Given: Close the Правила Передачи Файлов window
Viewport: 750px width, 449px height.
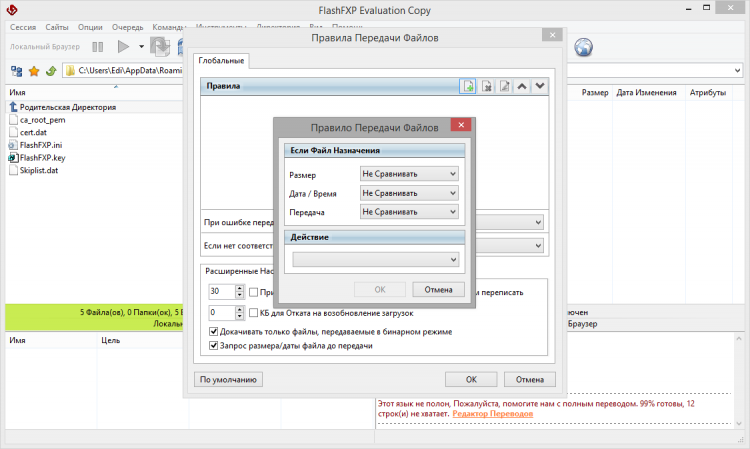Looking at the screenshot, I should pyautogui.click(x=552, y=35).
